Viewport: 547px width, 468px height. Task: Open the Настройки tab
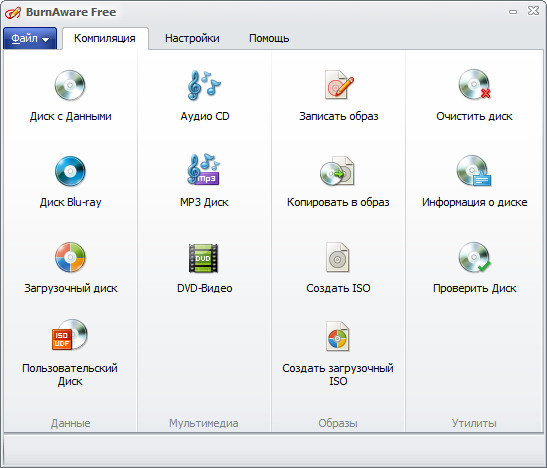pos(192,38)
